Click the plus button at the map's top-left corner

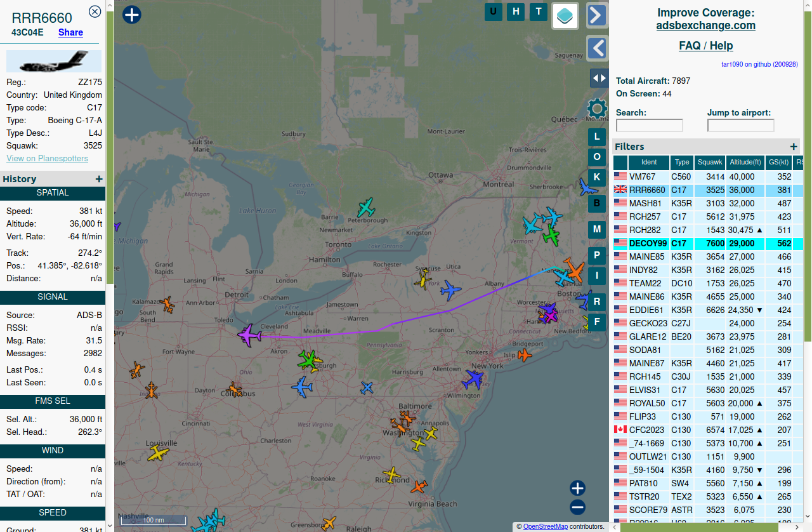(132, 14)
